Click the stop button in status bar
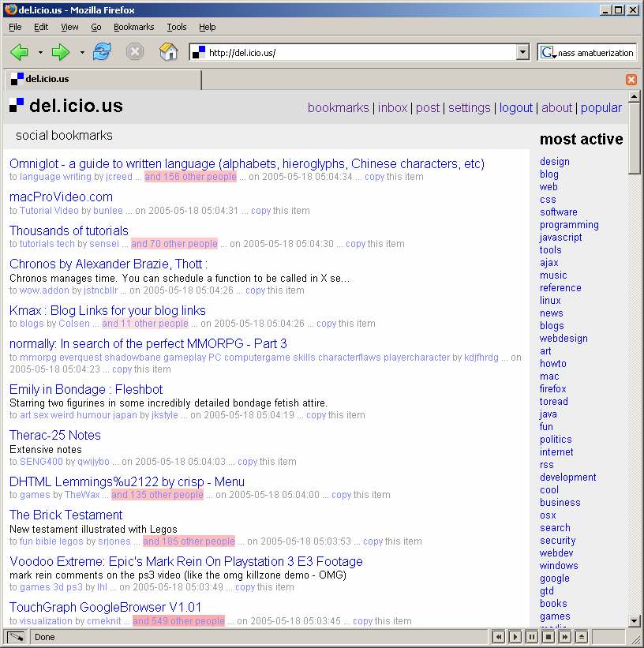Screen dimensions: 644x648 pyautogui.click(x=548, y=637)
